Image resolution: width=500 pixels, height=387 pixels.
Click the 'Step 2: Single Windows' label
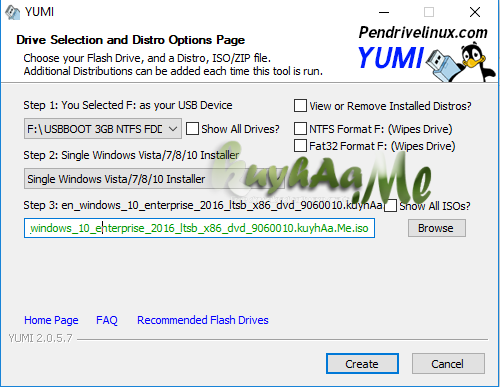click(131, 155)
